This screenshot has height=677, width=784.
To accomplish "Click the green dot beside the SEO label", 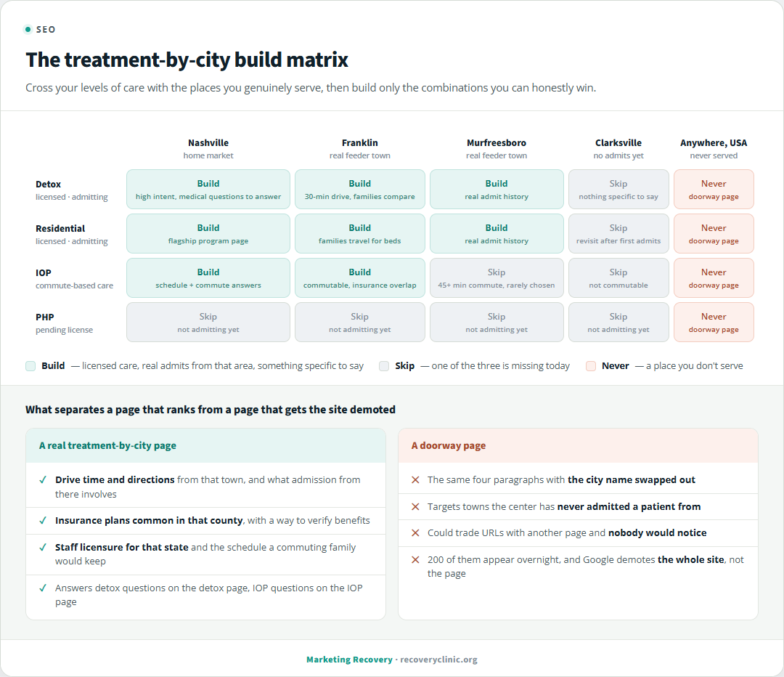I will tap(28, 30).
